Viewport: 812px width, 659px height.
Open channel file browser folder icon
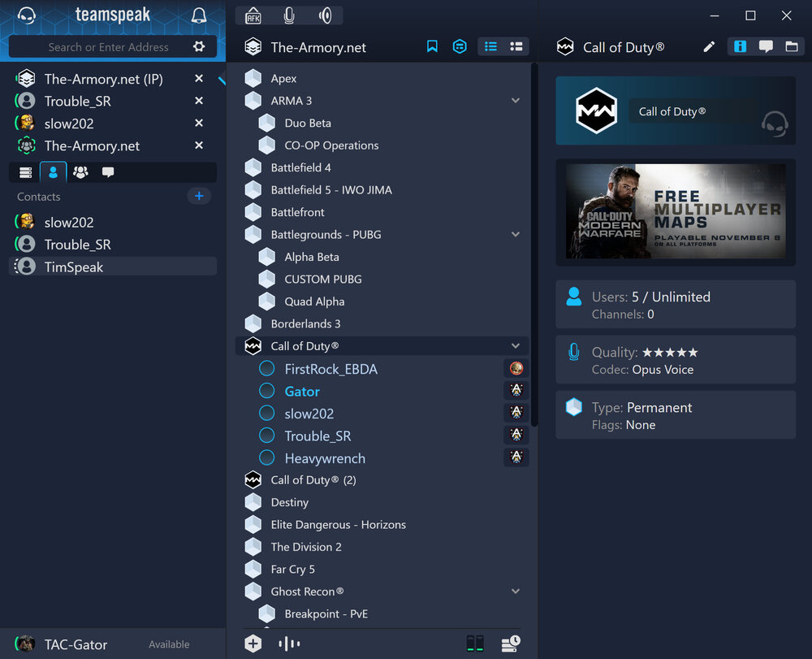791,47
